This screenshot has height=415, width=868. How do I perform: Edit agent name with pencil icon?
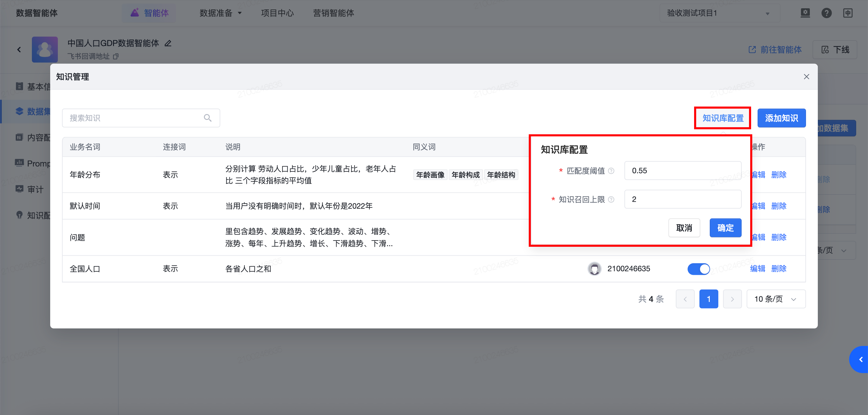coord(168,43)
